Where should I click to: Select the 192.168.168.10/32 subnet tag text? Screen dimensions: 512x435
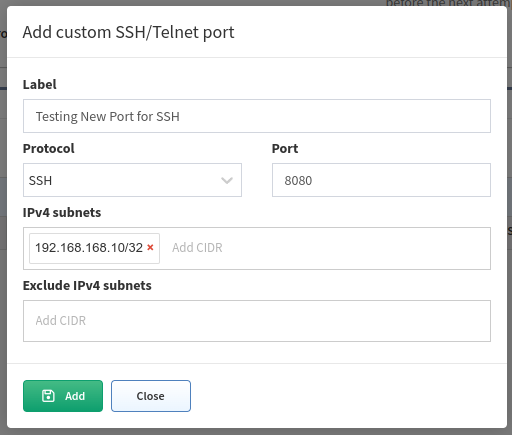[x=89, y=248]
